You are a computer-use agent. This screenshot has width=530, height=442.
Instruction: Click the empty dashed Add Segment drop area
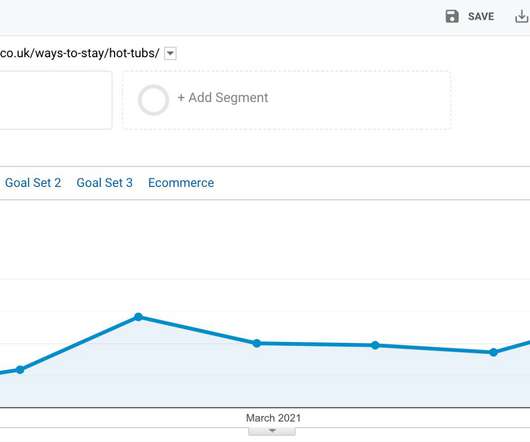(x=287, y=100)
